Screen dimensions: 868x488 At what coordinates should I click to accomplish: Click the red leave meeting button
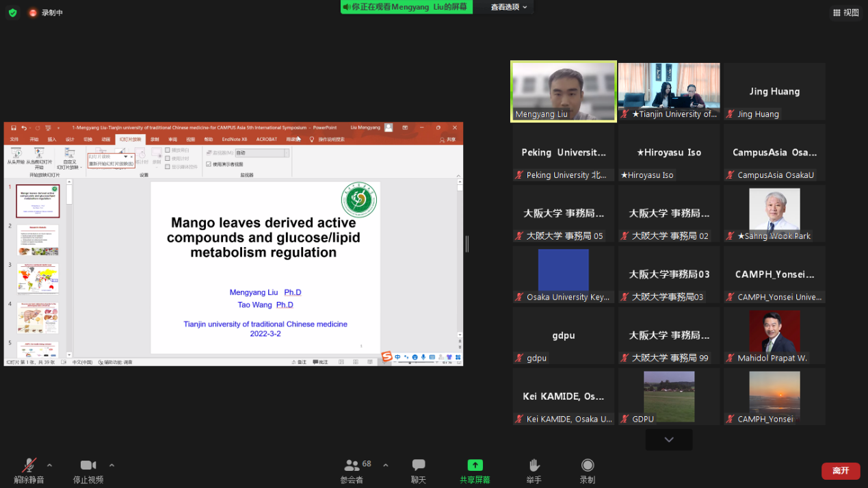[840, 471]
